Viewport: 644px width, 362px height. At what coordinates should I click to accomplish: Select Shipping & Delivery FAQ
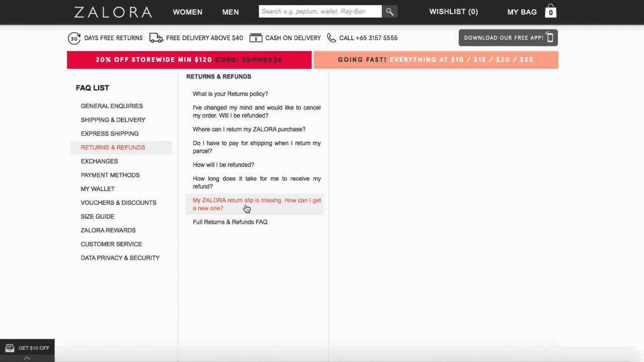click(x=113, y=120)
